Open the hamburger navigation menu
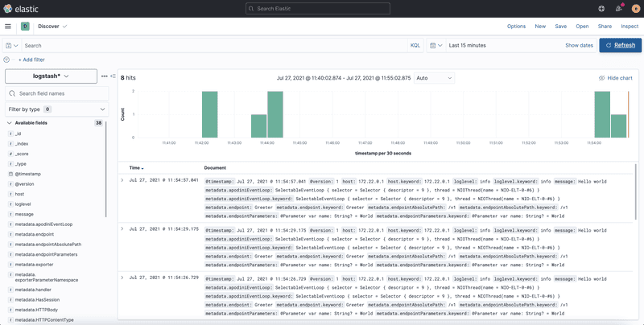The image size is (644, 325). (x=8, y=26)
